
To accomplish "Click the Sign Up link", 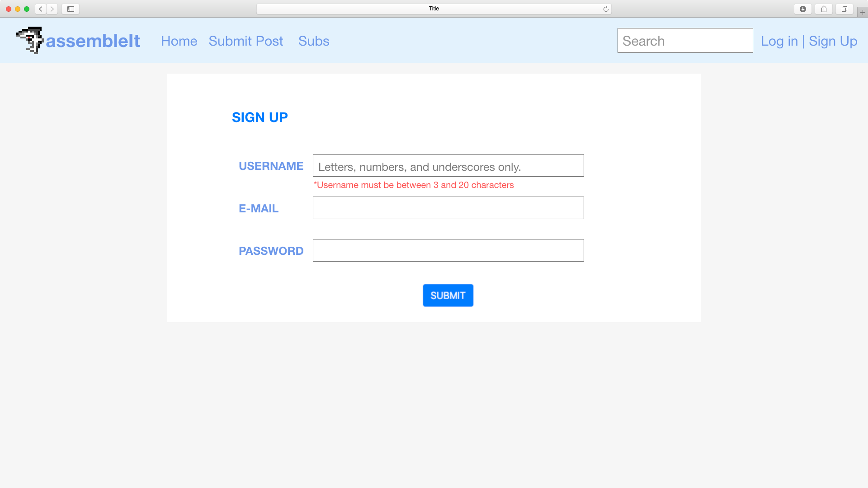I will pos(833,41).
